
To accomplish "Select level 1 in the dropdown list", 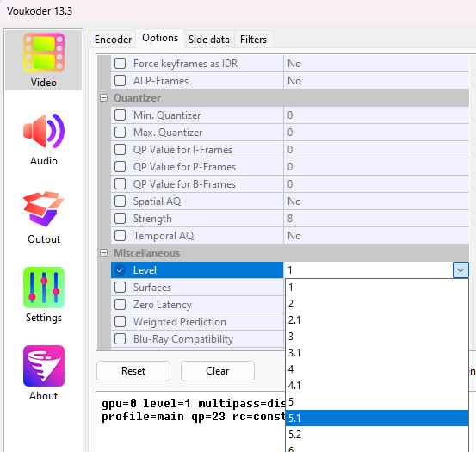I will 377,288.
